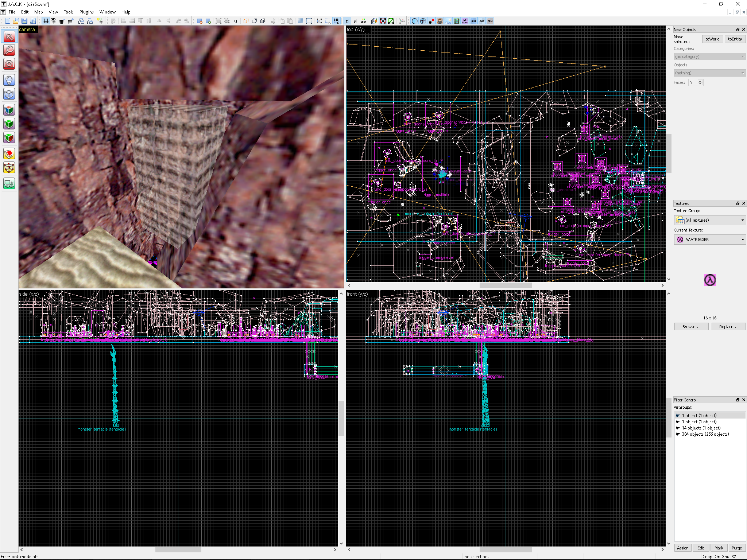Select the Magnify tool
Viewport: 747px width, 560px height.
(9, 50)
